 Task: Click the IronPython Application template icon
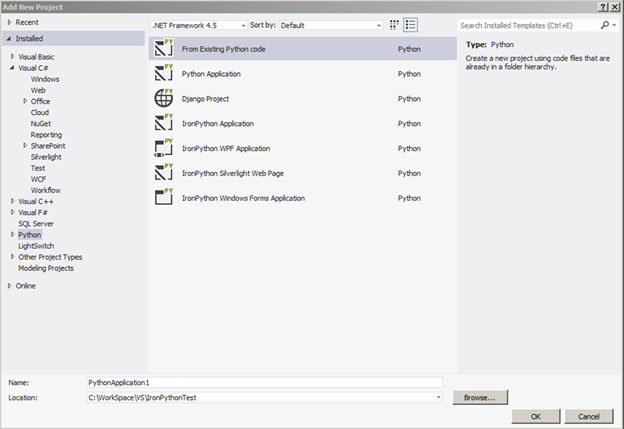pyautogui.click(x=164, y=123)
